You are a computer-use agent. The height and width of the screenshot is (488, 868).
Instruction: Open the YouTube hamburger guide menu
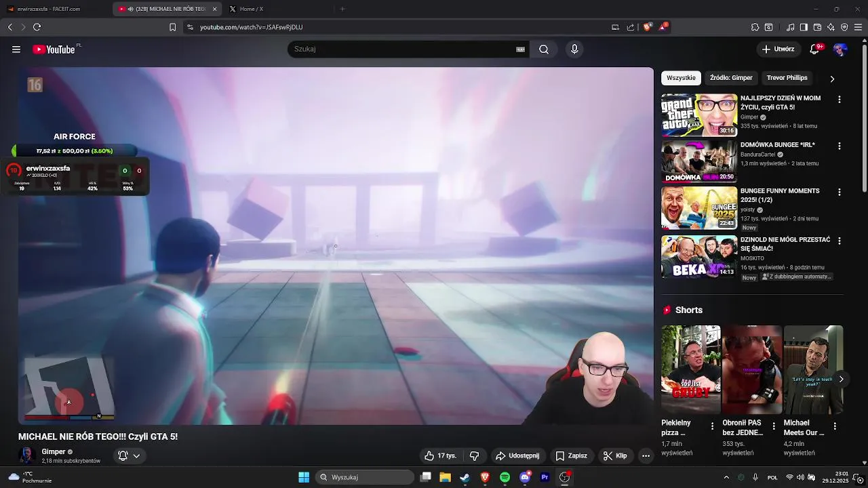[16, 49]
